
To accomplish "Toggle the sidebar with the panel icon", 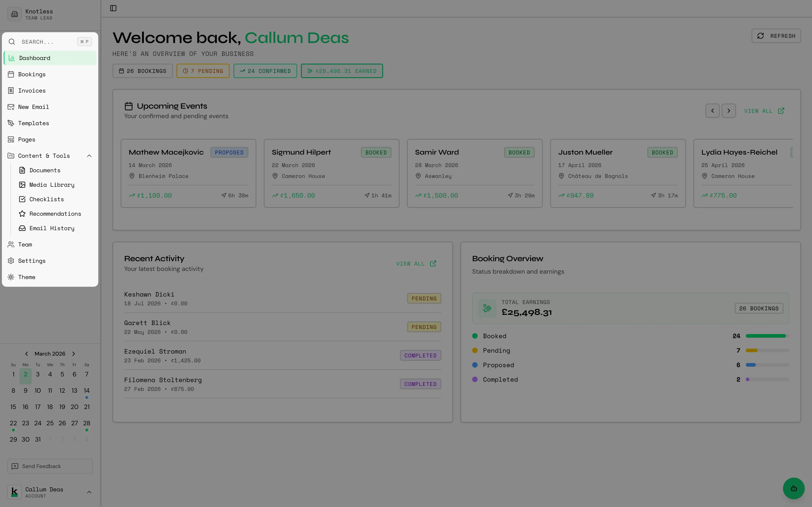I will click(113, 8).
